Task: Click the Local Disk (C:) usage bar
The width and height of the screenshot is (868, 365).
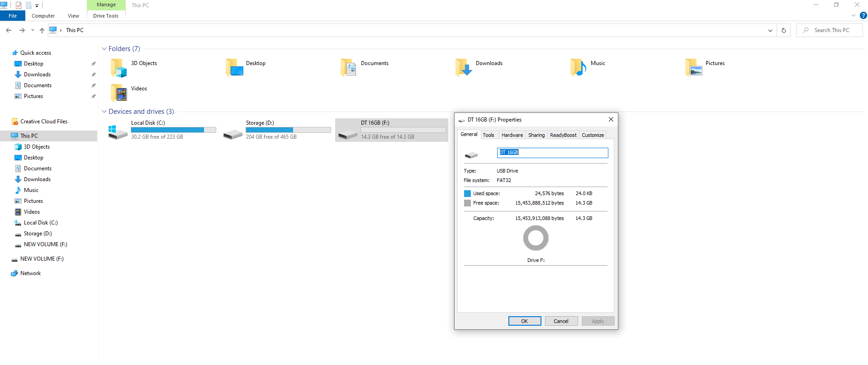Action: [x=174, y=130]
